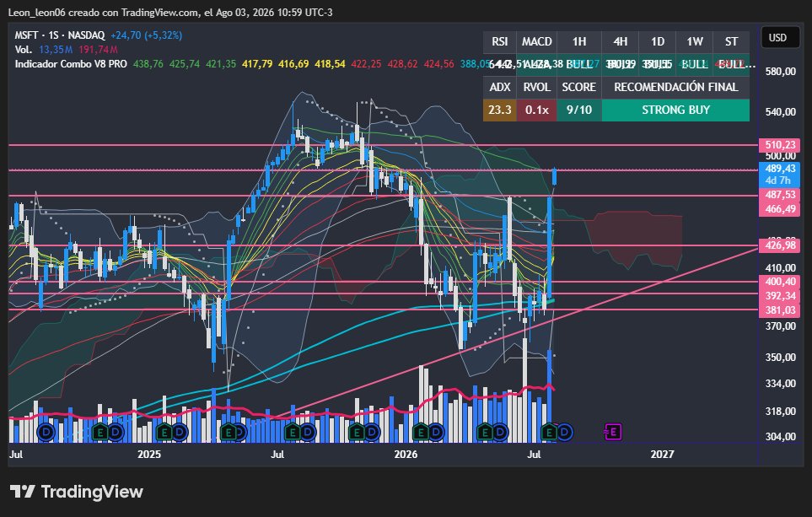This screenshot has width=812, height=517.
Task: Click the STRONG BUY recommendation cell
Action: [675, 110]
